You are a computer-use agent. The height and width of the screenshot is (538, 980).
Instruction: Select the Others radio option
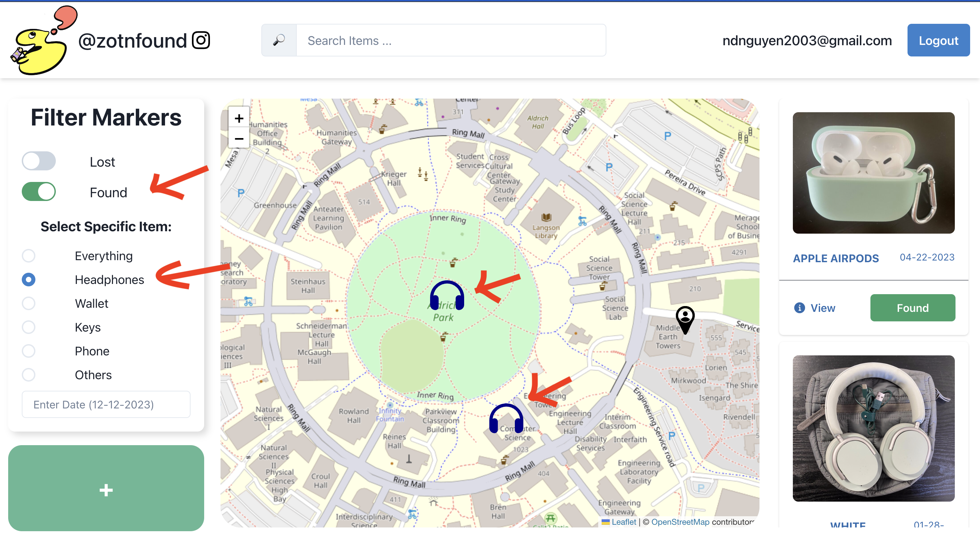[x=29, y=374]
